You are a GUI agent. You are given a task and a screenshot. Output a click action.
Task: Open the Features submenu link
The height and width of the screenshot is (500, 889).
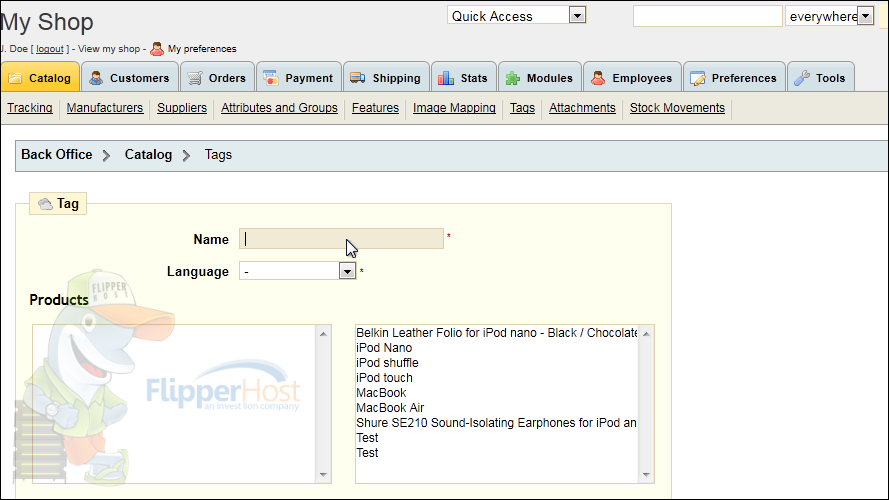click(x=375, y=108)
